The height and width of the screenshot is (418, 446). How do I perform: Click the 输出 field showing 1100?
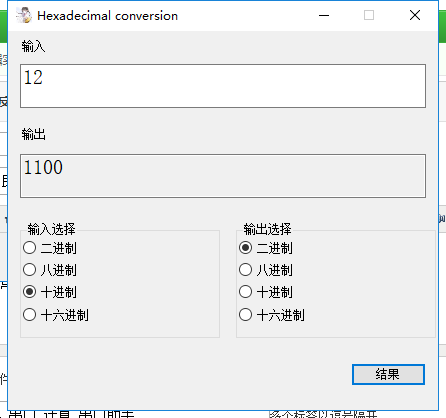[223, 176]
